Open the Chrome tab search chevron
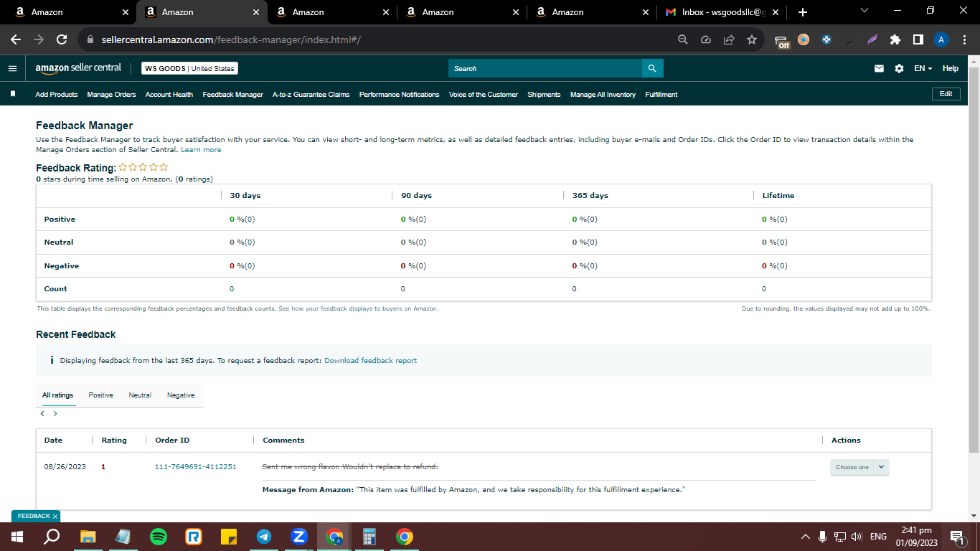This screenshot has width=980, height=551. point(864,11)
